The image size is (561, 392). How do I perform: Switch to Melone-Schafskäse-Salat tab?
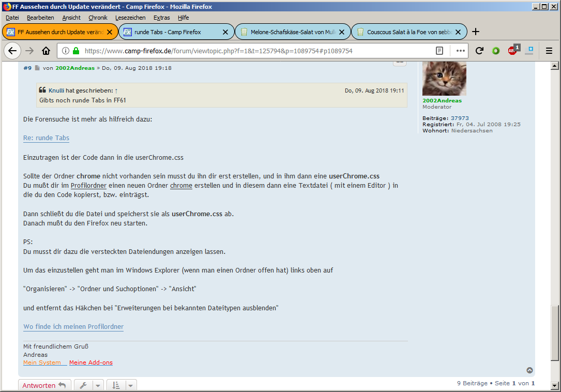tap(288, 32)
